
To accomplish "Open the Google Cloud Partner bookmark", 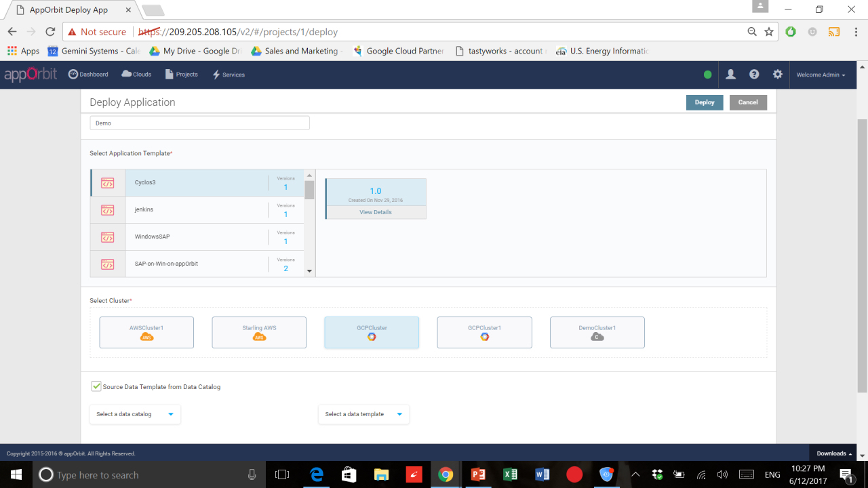I will 398,51.
